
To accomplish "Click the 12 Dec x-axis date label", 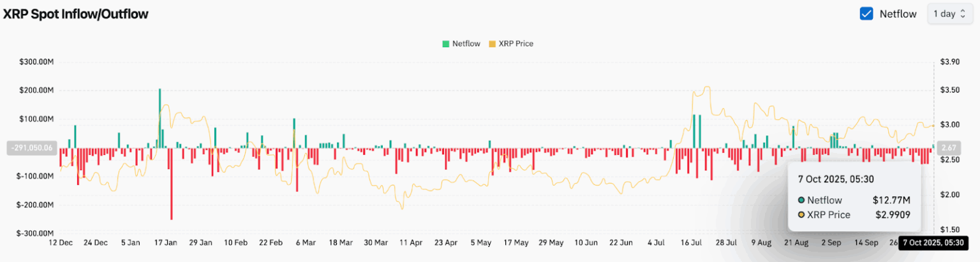I will pos(62,243).
